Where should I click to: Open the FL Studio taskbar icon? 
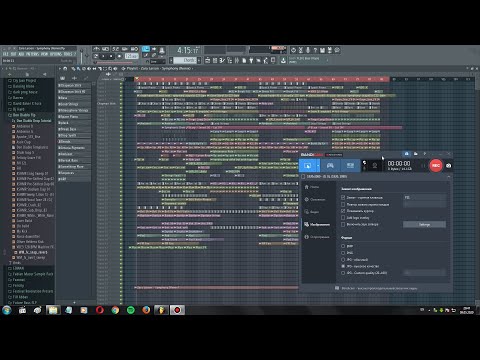pos(161,310)
